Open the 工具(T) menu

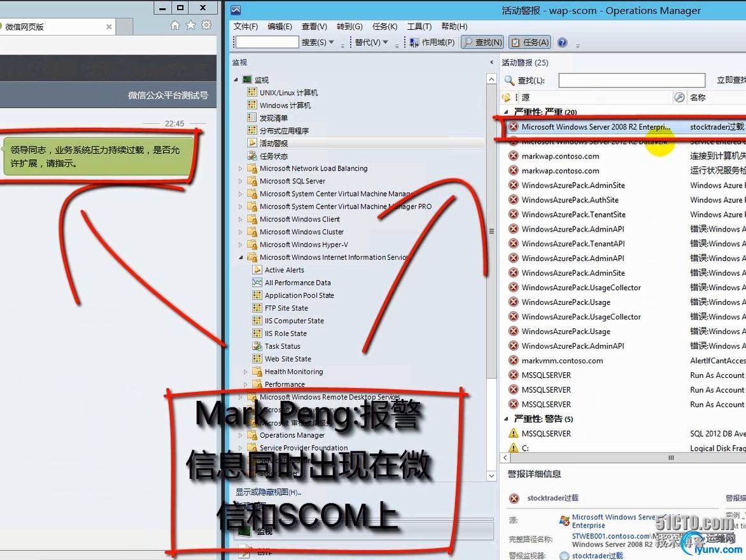[419, 27]
